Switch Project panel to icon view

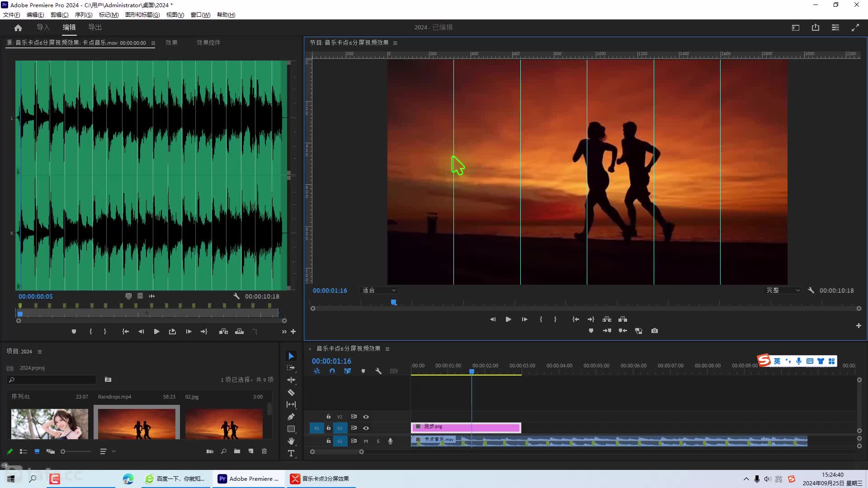[37, 451]
